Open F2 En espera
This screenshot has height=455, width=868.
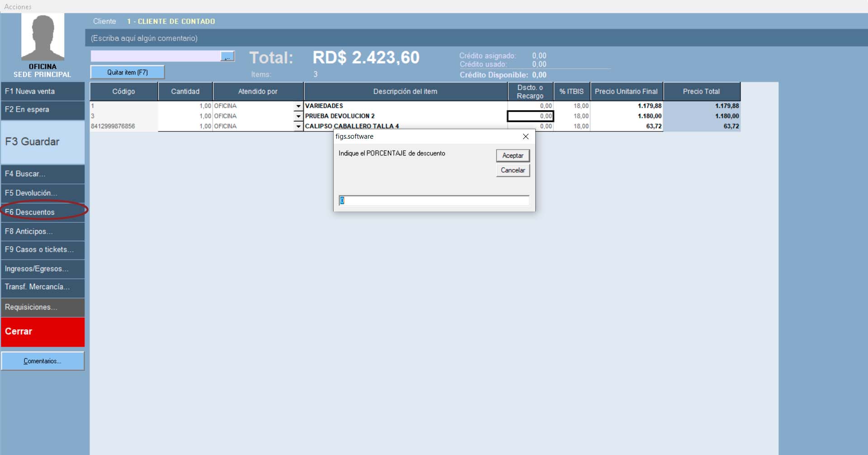[x=42, y=110]
